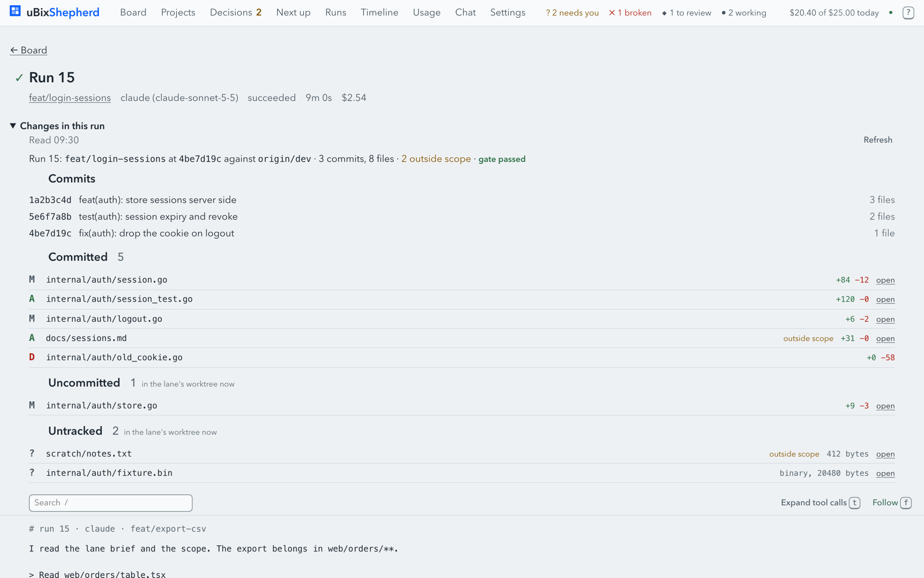This screenshot has height=578, width=924.
Task: Click the $20.40 of $25.00 today budget
Action: point(834,13)
